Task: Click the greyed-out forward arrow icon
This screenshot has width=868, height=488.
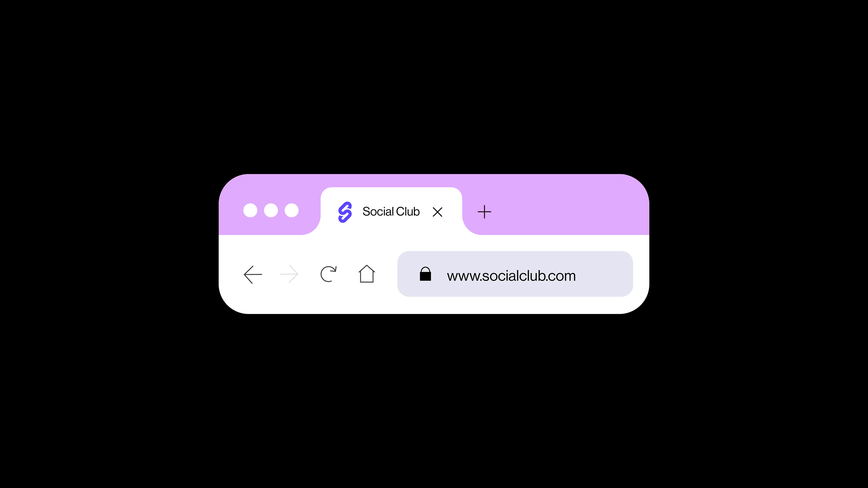Action: pos(289,274)
